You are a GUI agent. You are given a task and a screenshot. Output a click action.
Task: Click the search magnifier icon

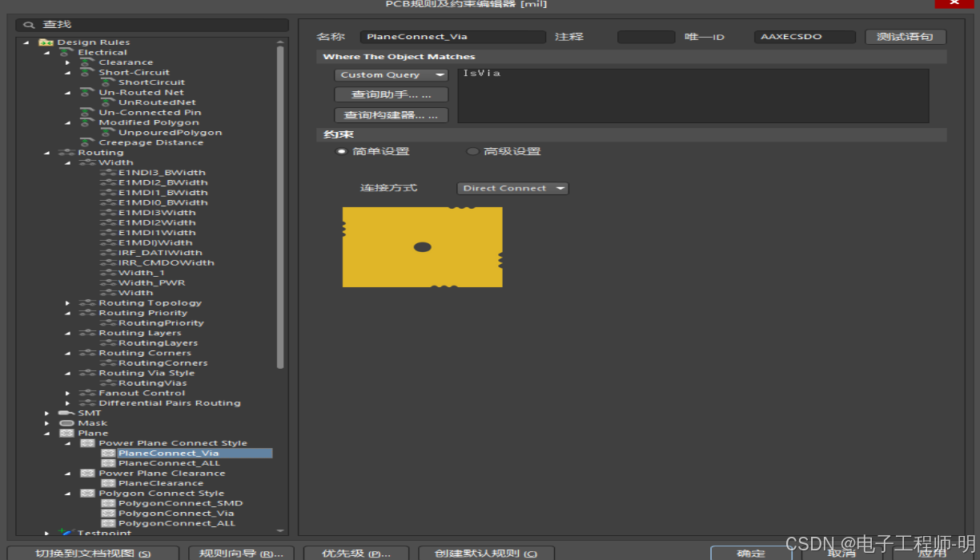point(30,26)
